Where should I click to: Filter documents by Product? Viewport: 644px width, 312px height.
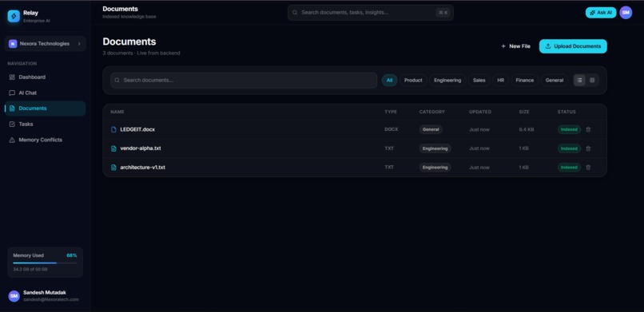point(413,81)
